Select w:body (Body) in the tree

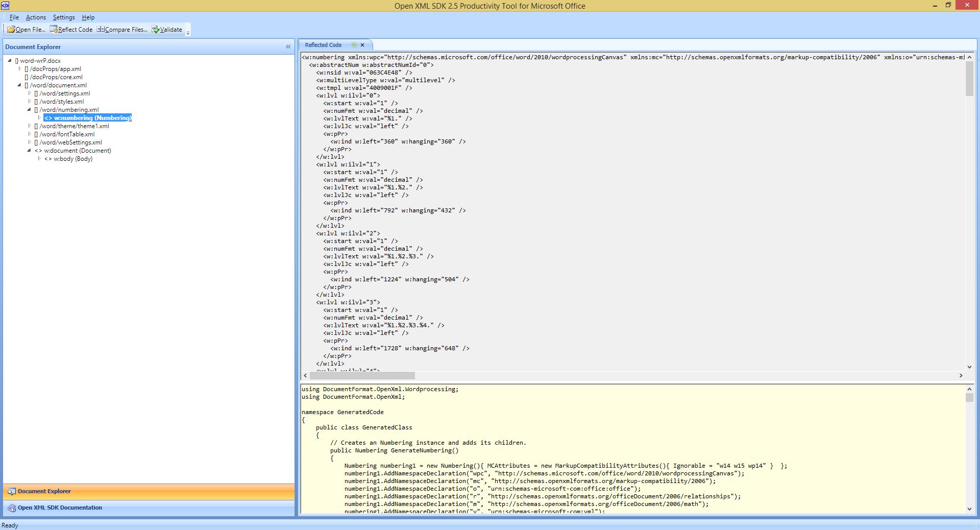tap(68, 159)
